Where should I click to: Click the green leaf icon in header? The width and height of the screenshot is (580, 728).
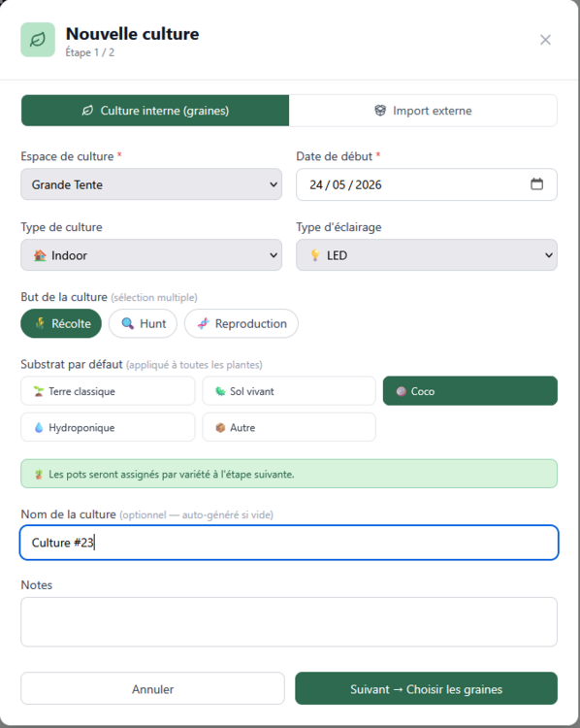[38, 40]
